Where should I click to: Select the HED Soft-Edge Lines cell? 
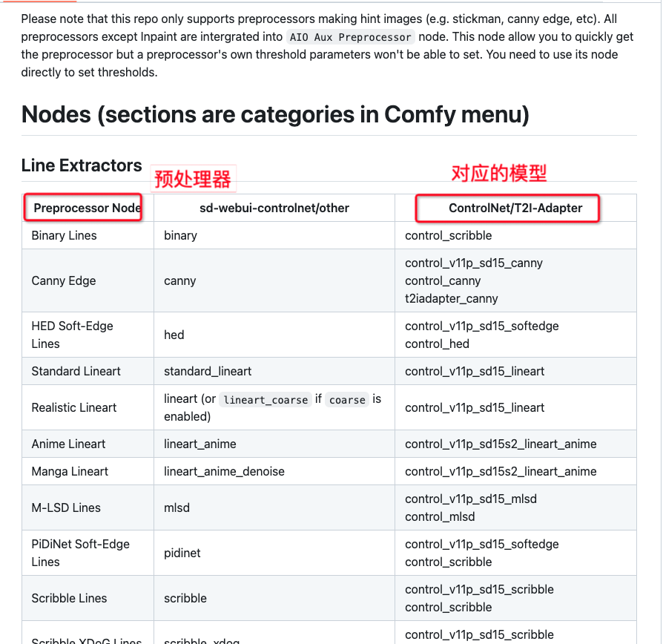click(x=72, y=335)
